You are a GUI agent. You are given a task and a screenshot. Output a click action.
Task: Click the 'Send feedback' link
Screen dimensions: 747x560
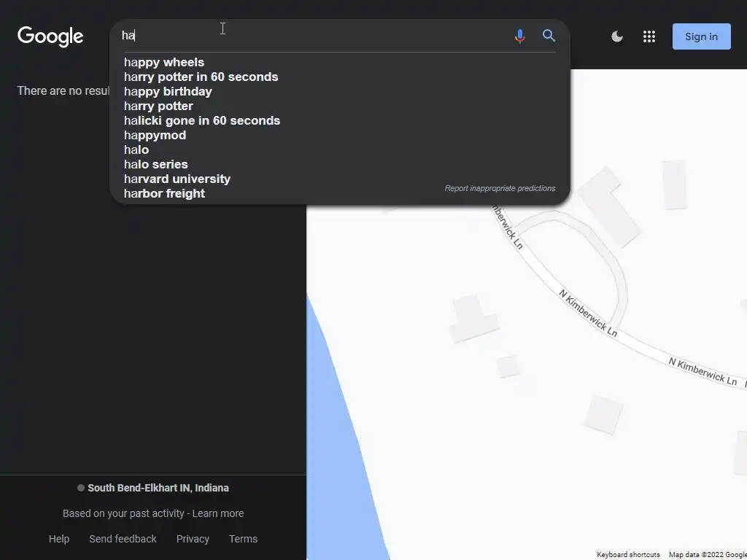[123, 539]
